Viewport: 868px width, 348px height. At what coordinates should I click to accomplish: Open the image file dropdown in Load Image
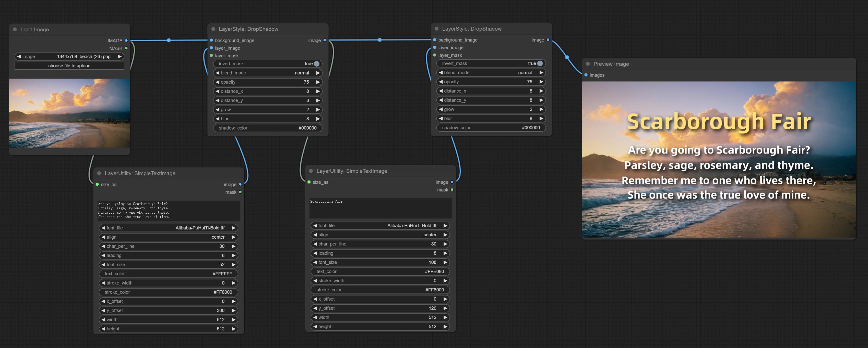[x=69, y=57]
